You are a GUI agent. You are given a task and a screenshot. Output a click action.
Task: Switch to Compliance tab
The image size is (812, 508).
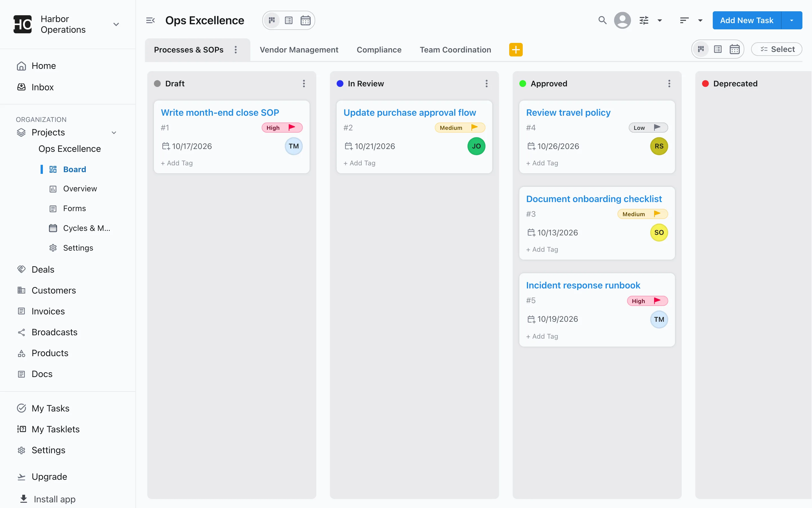379,50
